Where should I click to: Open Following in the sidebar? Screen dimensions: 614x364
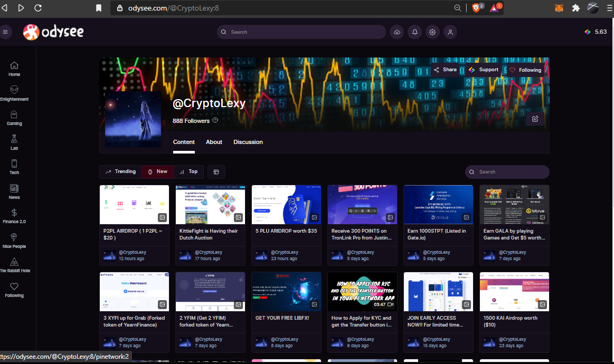14,290
